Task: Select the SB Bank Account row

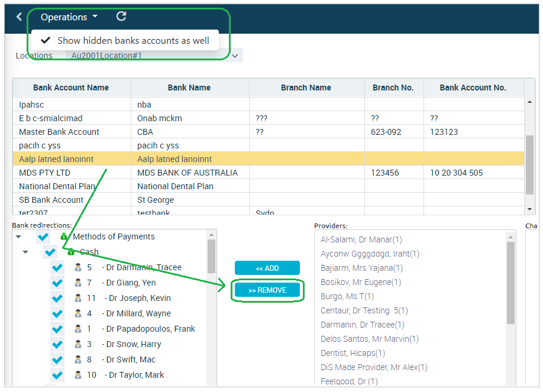Action: [x=269, y=200]
